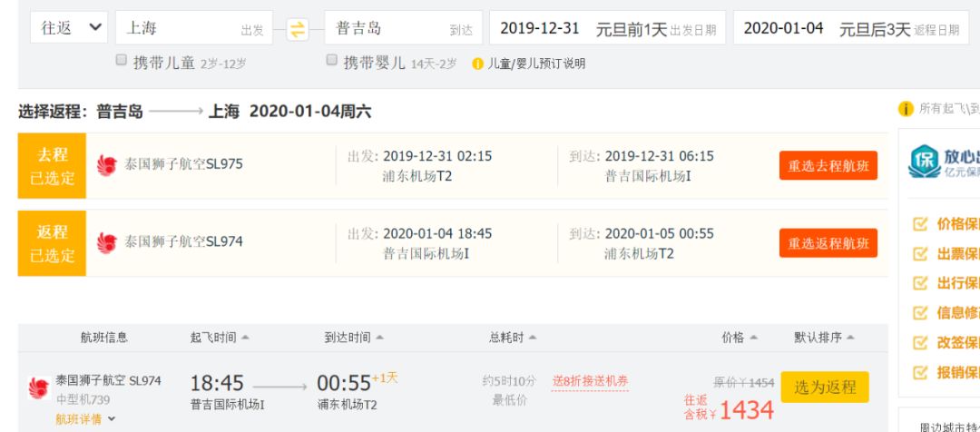Open the 往返 trip type dropdown

pos(69,27)
